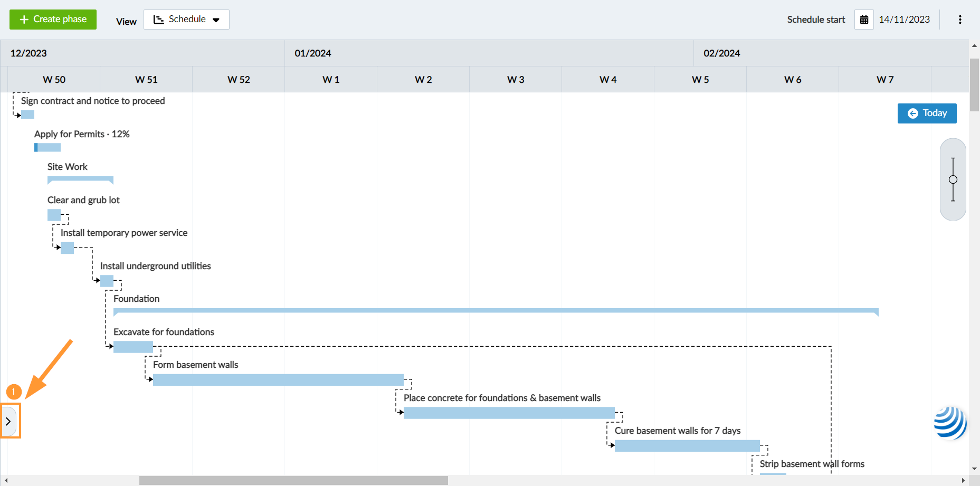Click the horizontal scrollbar thumb
Image resolution: width=980 pixels, height=486 pixels.
click(x=293, y=481)
